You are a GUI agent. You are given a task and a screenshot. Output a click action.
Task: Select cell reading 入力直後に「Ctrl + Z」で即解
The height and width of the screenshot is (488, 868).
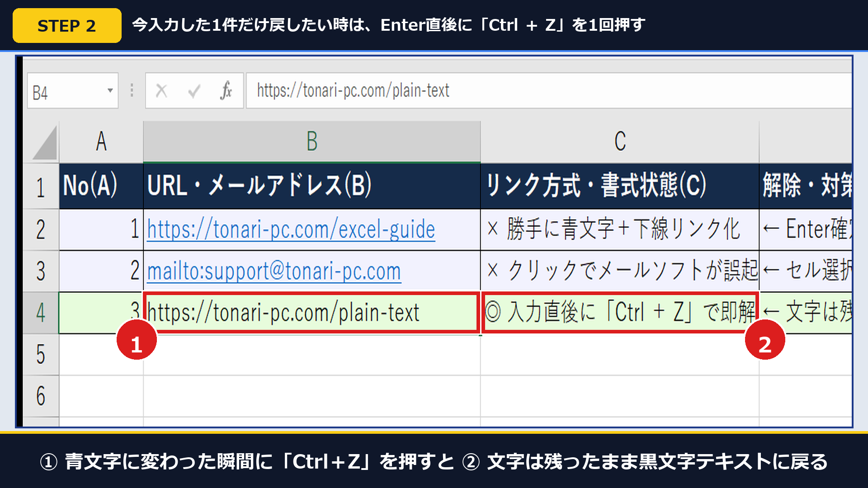(x=620, y=313)
